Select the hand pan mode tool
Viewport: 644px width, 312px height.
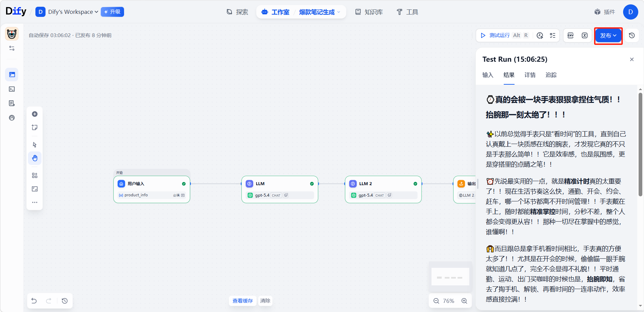point(35,158)
